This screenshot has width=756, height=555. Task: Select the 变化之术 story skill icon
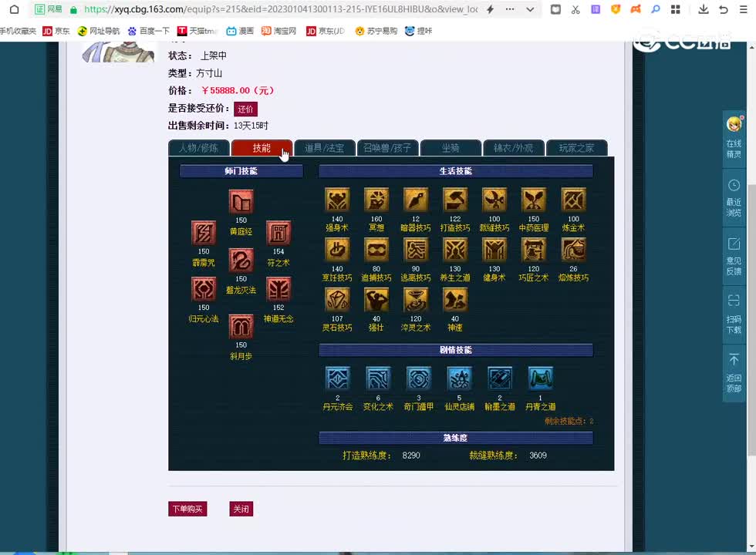(378, 378)
